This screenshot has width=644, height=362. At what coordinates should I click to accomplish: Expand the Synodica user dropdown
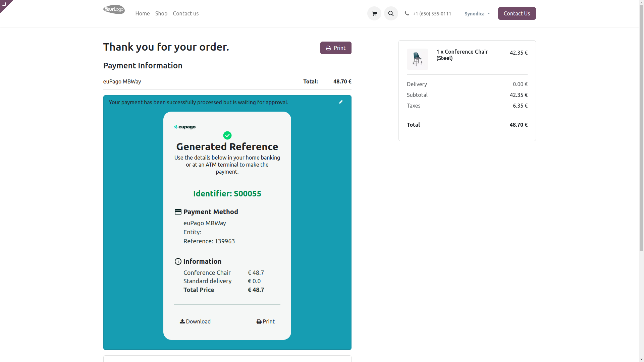(477, 14)
